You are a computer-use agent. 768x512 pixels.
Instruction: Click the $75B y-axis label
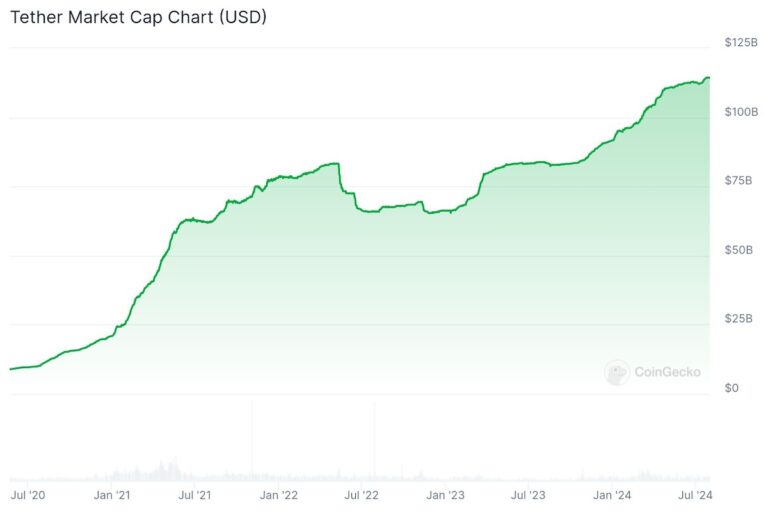pyautogui.click(x=738, y=180)
